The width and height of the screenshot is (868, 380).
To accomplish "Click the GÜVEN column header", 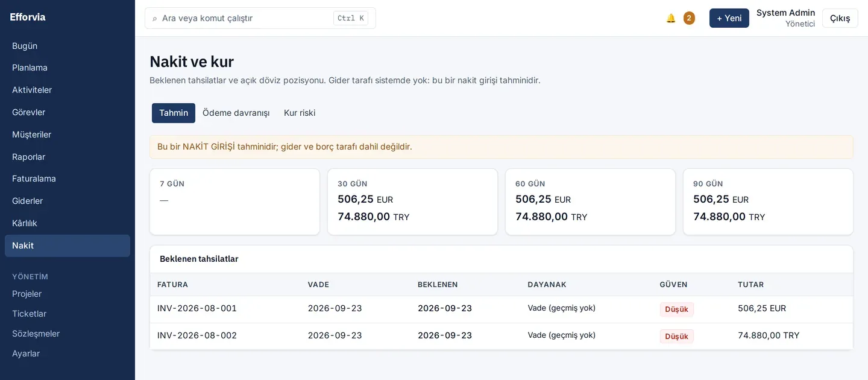I will coord(674,285).
